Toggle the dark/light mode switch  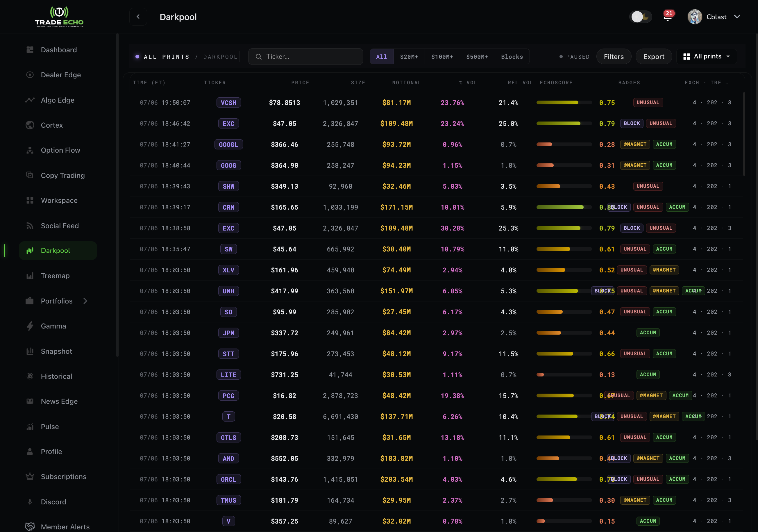coord(641,17)
